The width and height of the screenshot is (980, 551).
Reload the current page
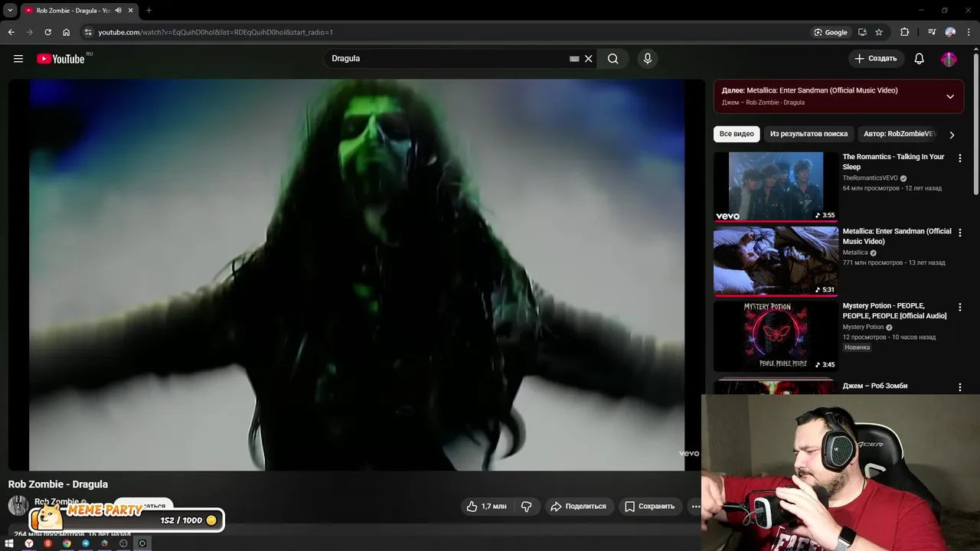[47, 32]
